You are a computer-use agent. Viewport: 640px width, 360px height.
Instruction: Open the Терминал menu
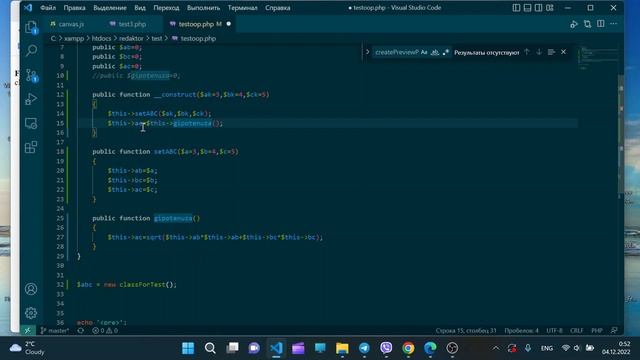click(x=242, y=8)
